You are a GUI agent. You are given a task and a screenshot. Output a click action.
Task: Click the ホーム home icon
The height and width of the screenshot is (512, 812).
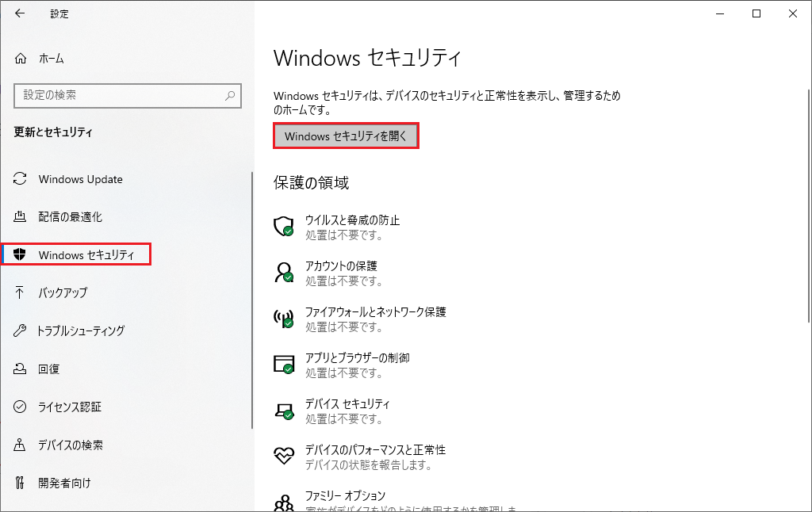coord(21,59)
